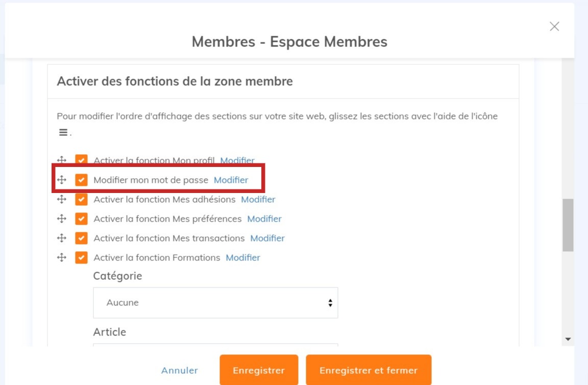The width and height of the screenshot is (588, 385).
Task: Toggle the Mes préférences checkbox
Action: [x=81, y=219]
